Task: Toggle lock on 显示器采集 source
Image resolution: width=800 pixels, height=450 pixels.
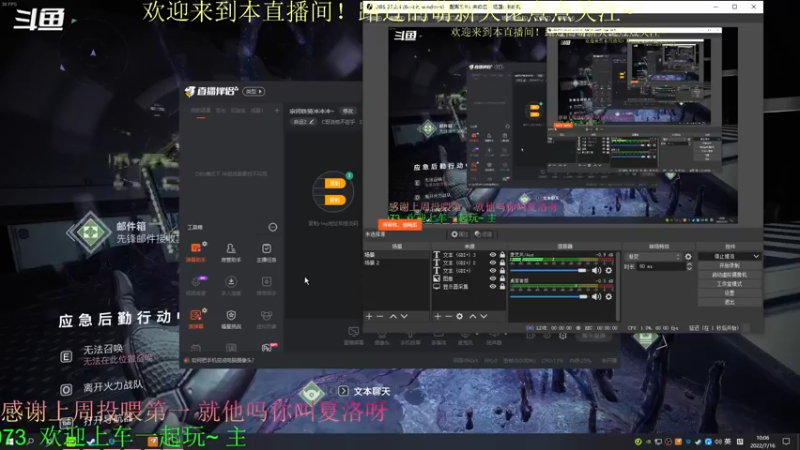Action: tap(502, 287)
